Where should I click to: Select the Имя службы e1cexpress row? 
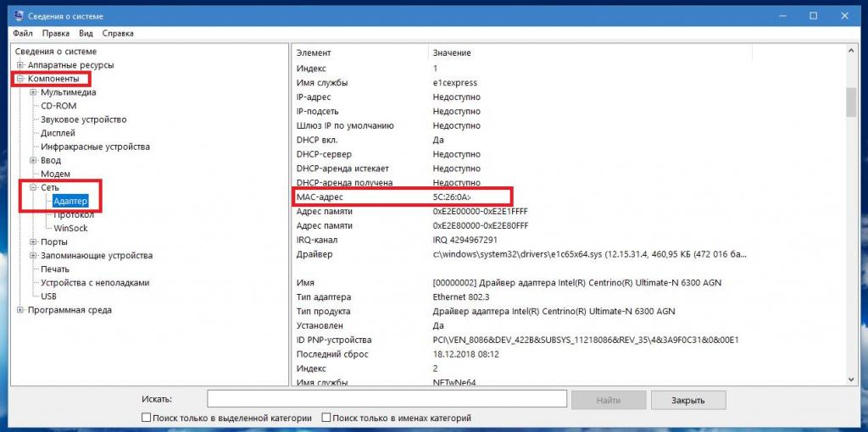[x=520, y=83]
